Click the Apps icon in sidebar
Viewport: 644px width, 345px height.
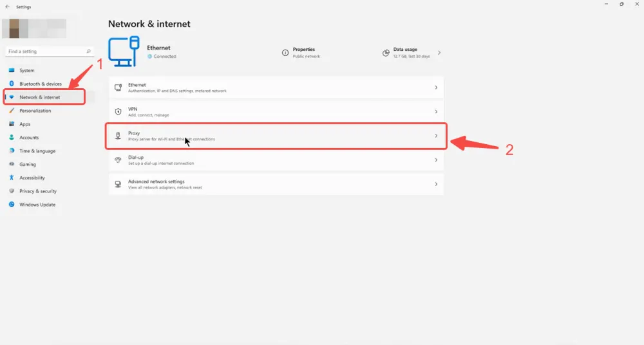pos(12,124)
